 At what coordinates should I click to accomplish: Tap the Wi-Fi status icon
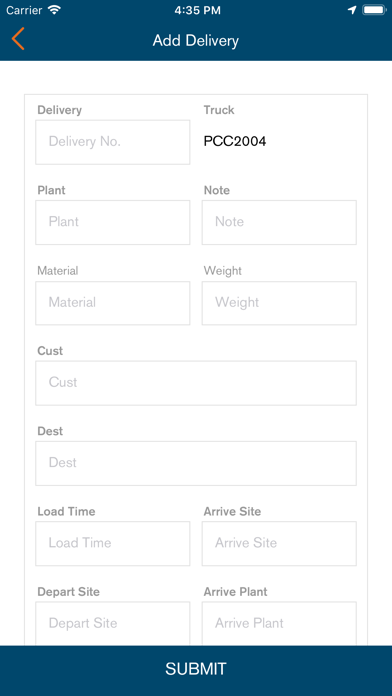[x=55, y=10]
